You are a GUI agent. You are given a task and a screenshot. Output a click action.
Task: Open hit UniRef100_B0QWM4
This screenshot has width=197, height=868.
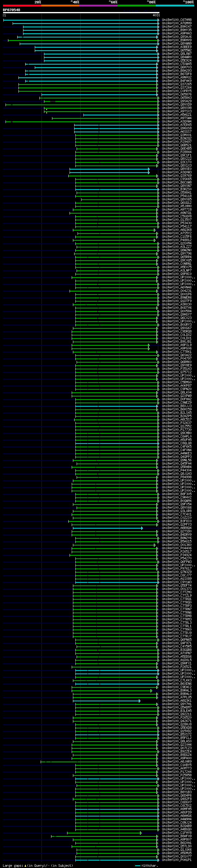(177, 501)
